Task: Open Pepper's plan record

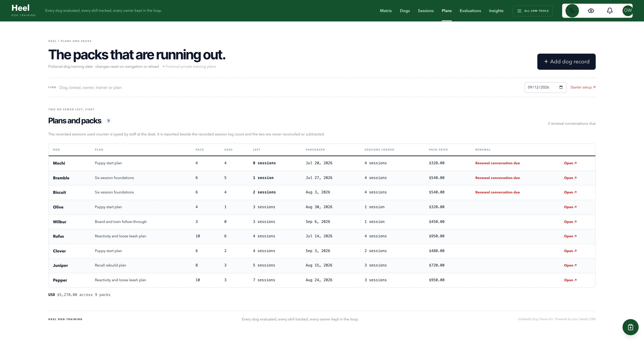Action: pyautogui.click(x=570, y=280)
